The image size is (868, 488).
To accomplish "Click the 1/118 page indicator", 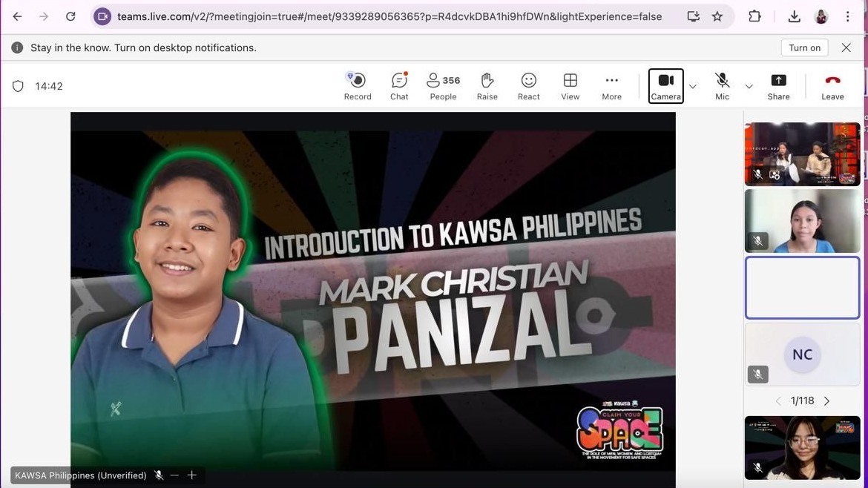I will [802, 401].
